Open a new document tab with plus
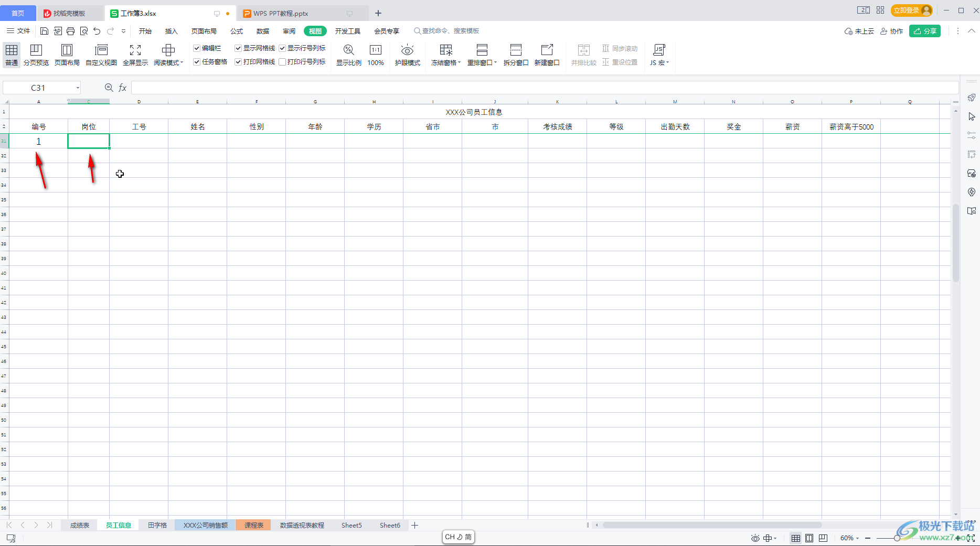This screenshot has height=546, width=980. tap(378, 13)
